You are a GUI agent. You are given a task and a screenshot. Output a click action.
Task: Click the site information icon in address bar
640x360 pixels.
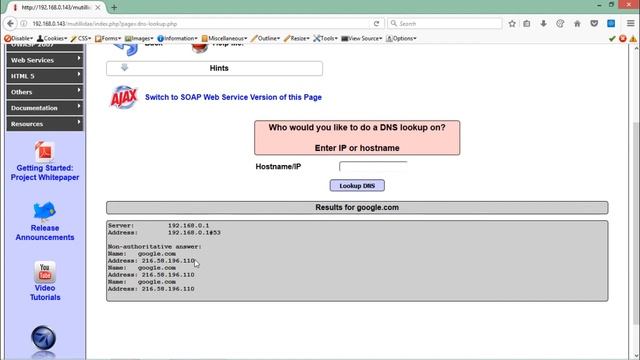24,24
